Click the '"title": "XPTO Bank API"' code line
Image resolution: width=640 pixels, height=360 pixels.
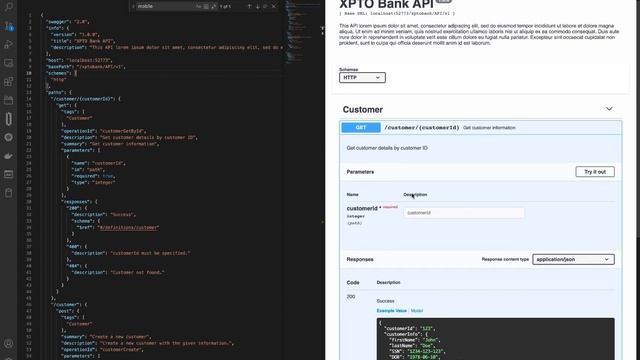pos(83,41)
